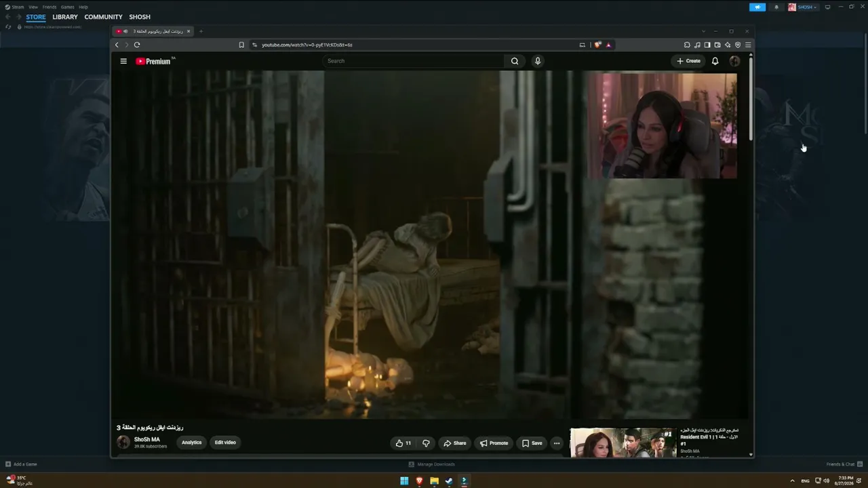This screenshot has width=868, height=488.
Task: Click the Promote button
Action: tap(494, 443)
